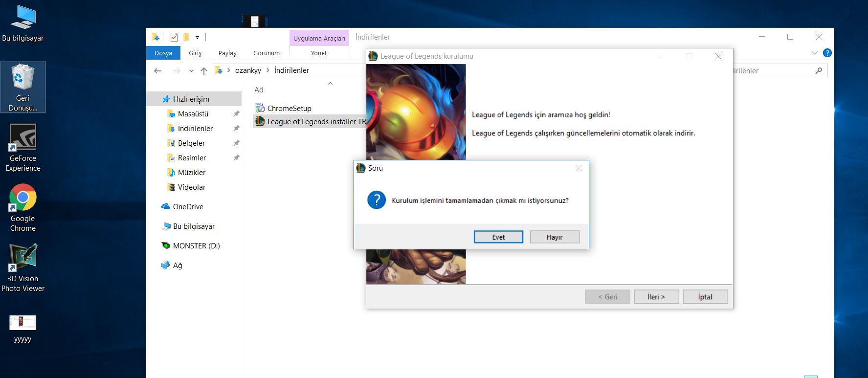Click the Soru dialog title bar icon
The width and height of the screenshot is (868, 378).
coord(361,168)
